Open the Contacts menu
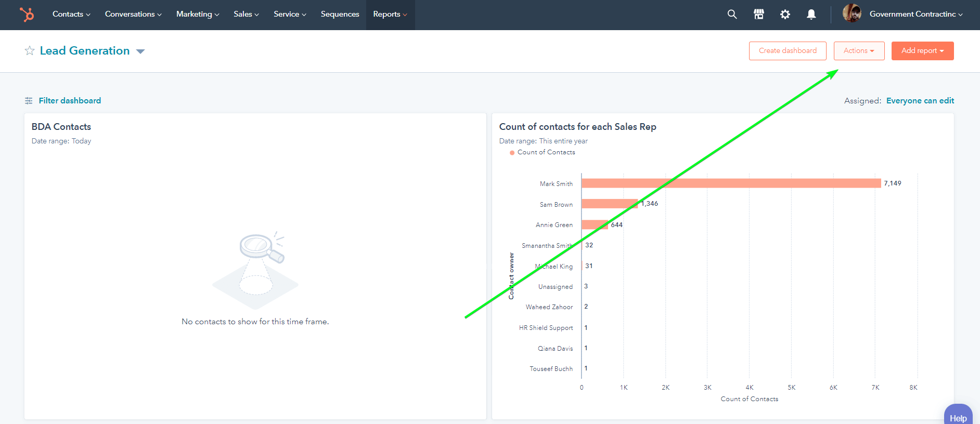 coord(71,15)
